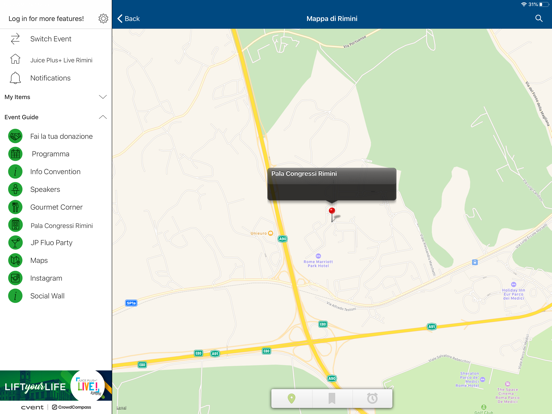The width and height of the screenshot is (552, 414).
Task: Click the Maps sidebar text label
Action: point(39,261)
